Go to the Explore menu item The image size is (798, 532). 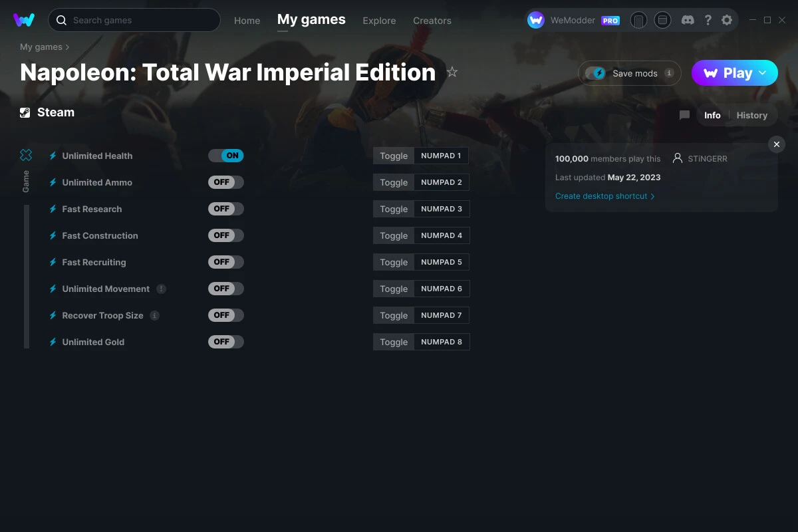click(379, 21)
